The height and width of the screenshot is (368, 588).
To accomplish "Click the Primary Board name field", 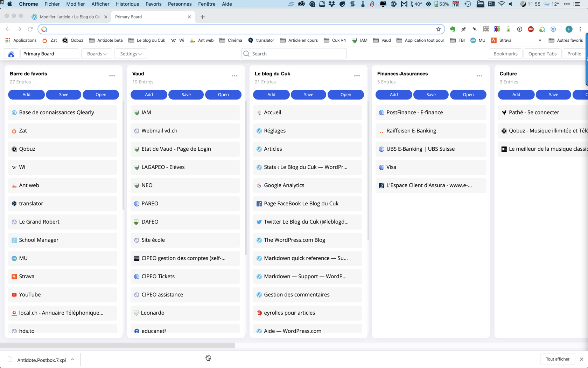I will pyautogui.click(x=50, y=54).
